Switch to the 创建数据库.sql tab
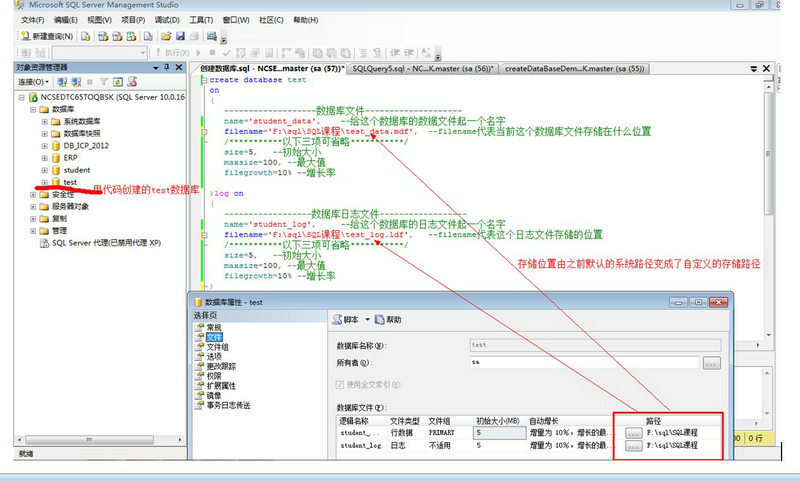Viewport: 800px width, 482px height. [271, 68]
